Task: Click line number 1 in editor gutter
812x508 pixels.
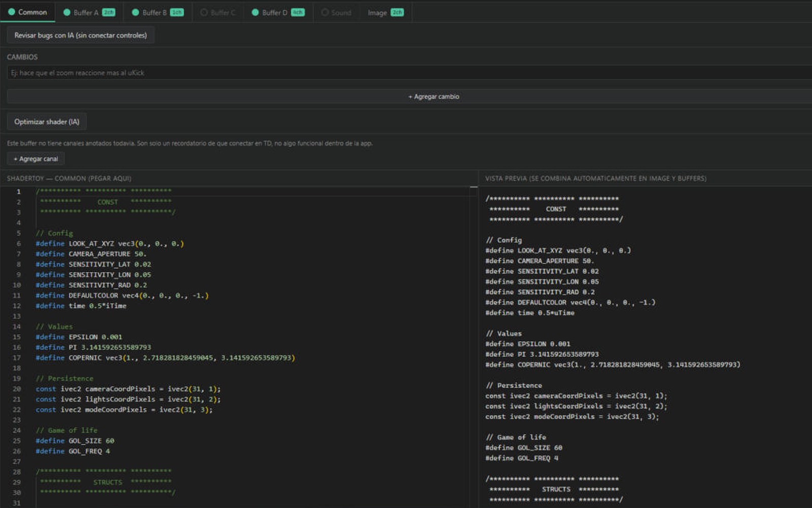Action: point(19,192)
